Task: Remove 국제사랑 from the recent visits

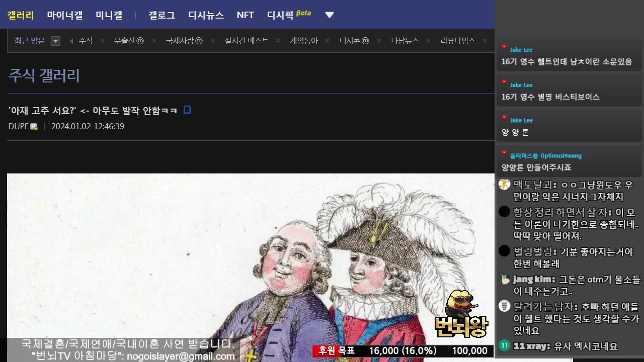Action: coord(213,41)
